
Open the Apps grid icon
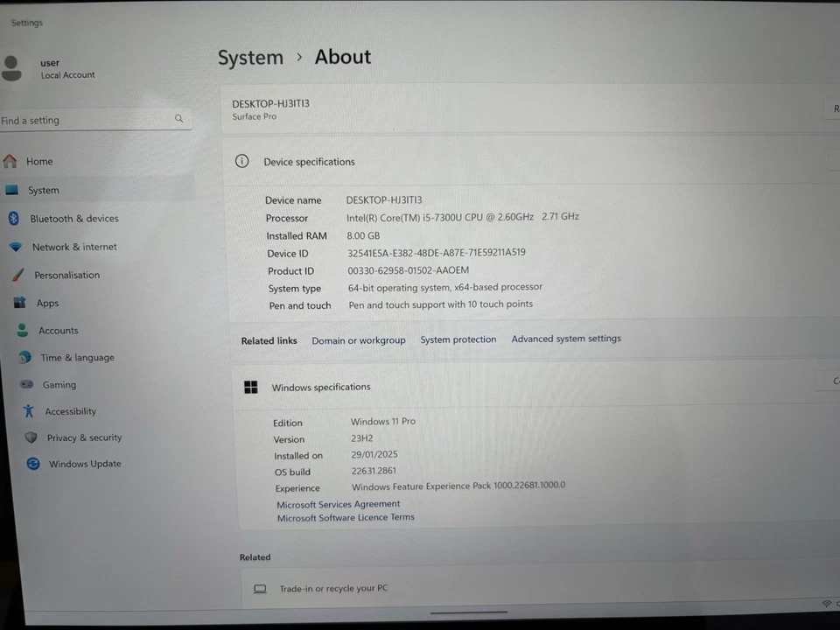(x=21, y=302)
